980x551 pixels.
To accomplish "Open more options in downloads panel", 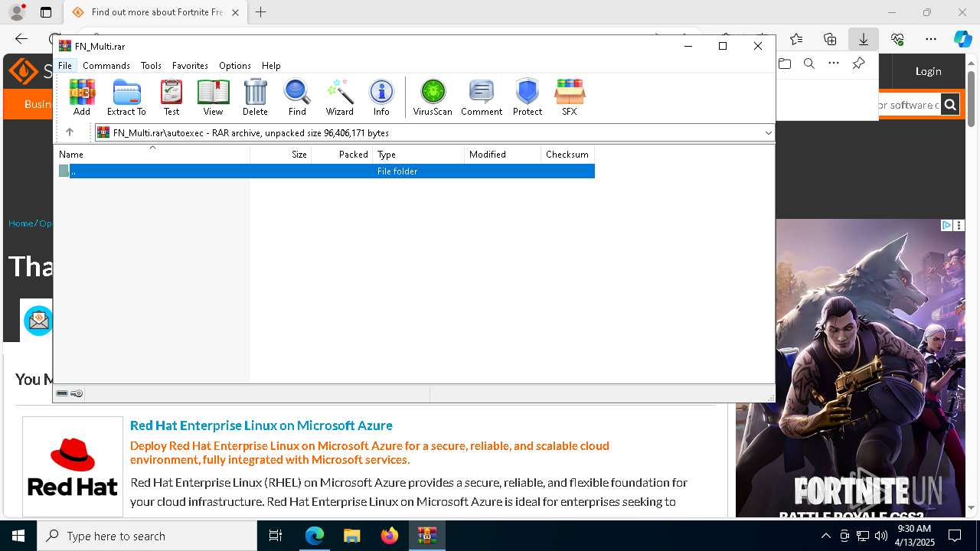I will (x=834, y=64).
